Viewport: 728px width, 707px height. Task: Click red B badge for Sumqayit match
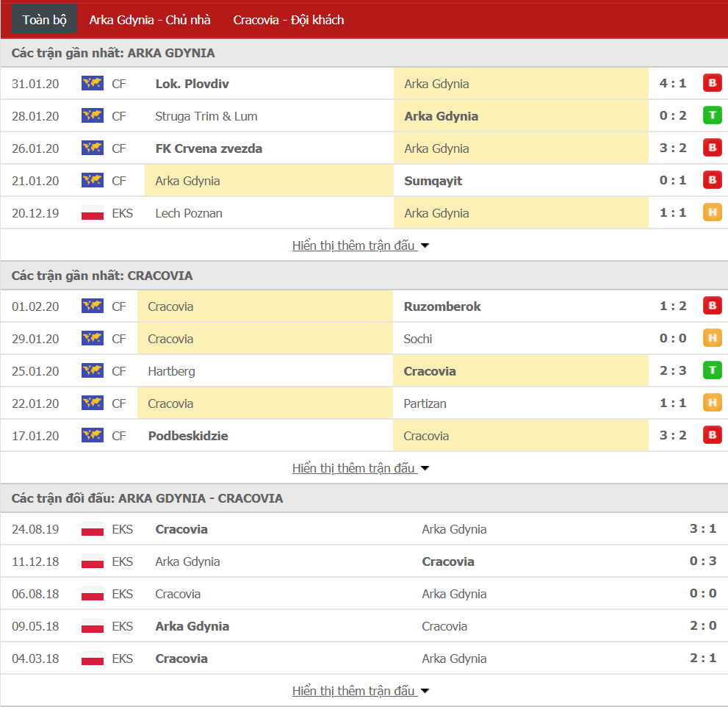point(713,180)
